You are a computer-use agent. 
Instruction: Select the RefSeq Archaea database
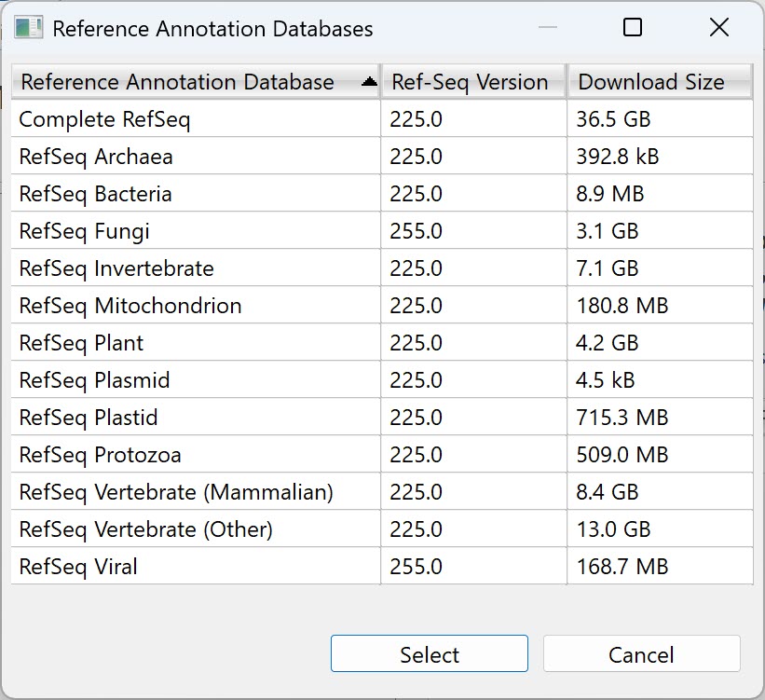point(382,157)
